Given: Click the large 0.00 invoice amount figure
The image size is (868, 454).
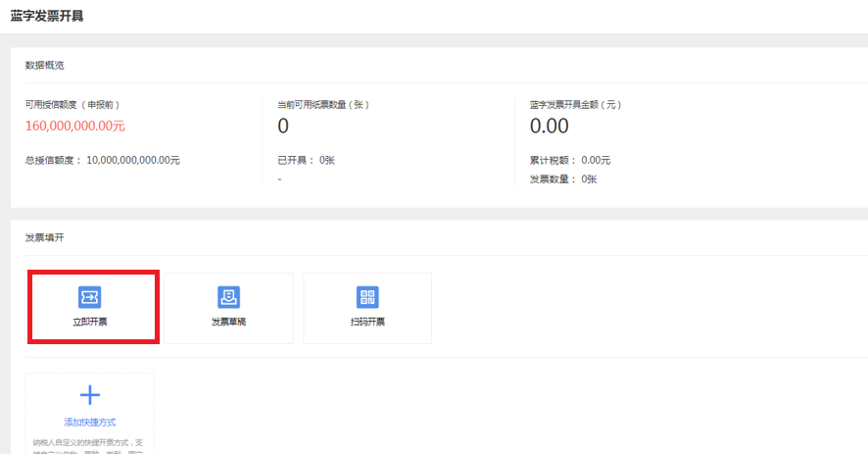Looking at the screenshot, I should click(550, 126).
